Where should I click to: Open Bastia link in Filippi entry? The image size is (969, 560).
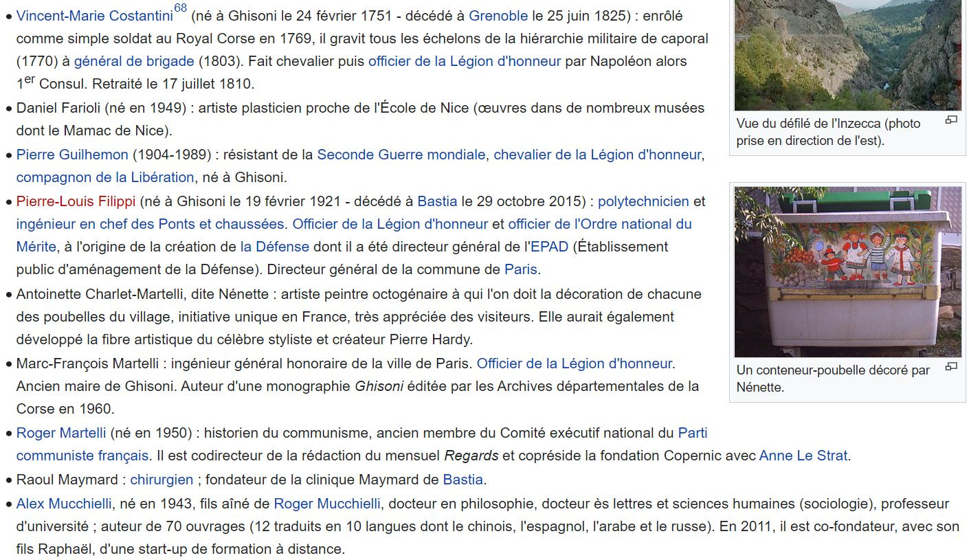(x=437, y=201)
